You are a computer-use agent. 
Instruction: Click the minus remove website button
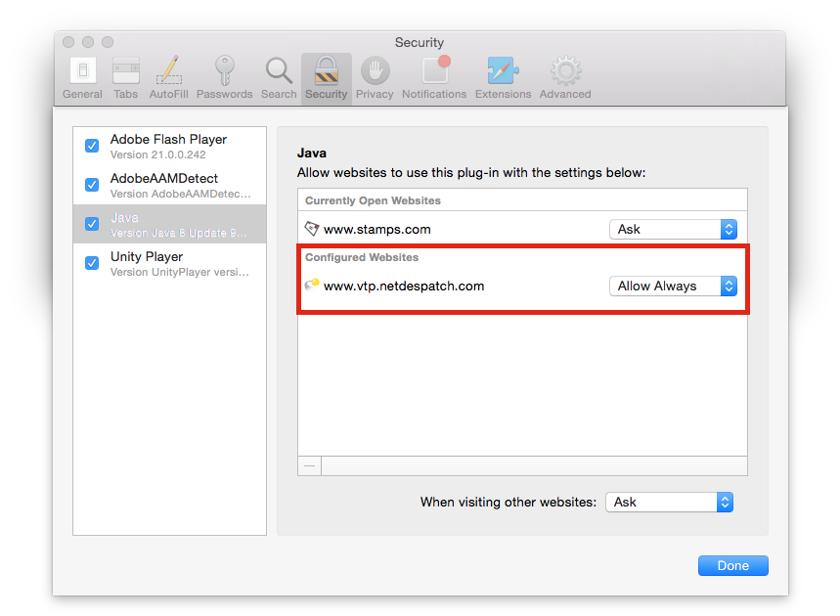310,466
